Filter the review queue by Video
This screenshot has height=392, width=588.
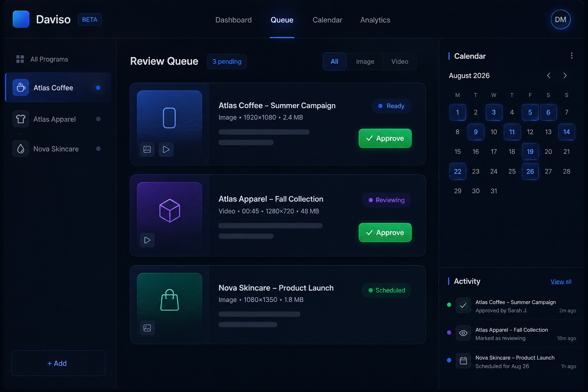(400, 62)
